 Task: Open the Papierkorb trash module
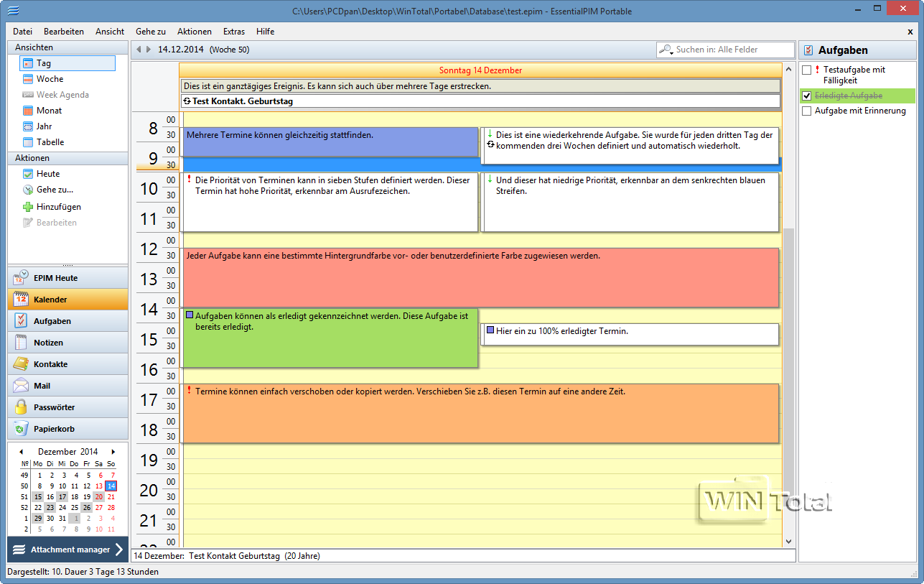[67, 429]
